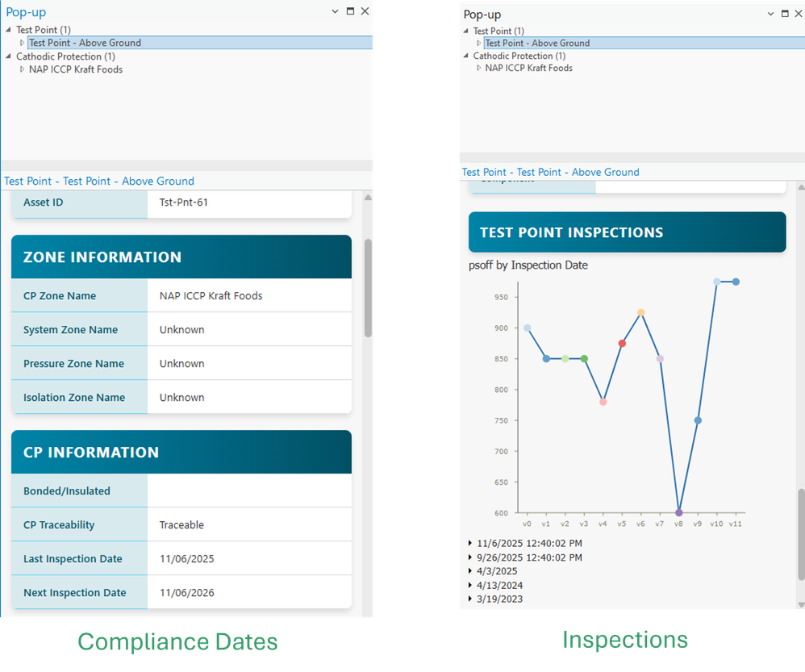The width and height of the screenshot is (805, 672).
Task: Click the CP Zone Name value NAP ICCP Kraft Foods
Action: click(x=211, y=296)
